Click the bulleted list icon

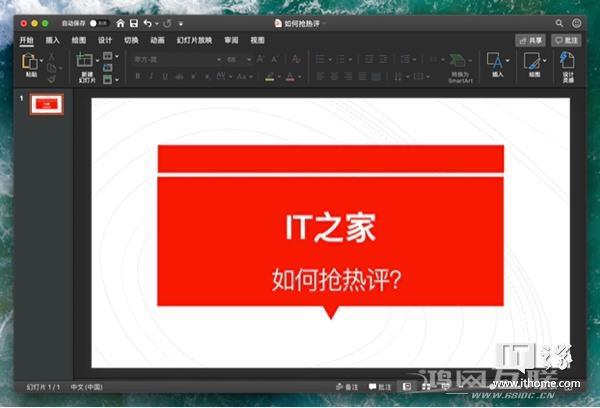click(321, 59)
